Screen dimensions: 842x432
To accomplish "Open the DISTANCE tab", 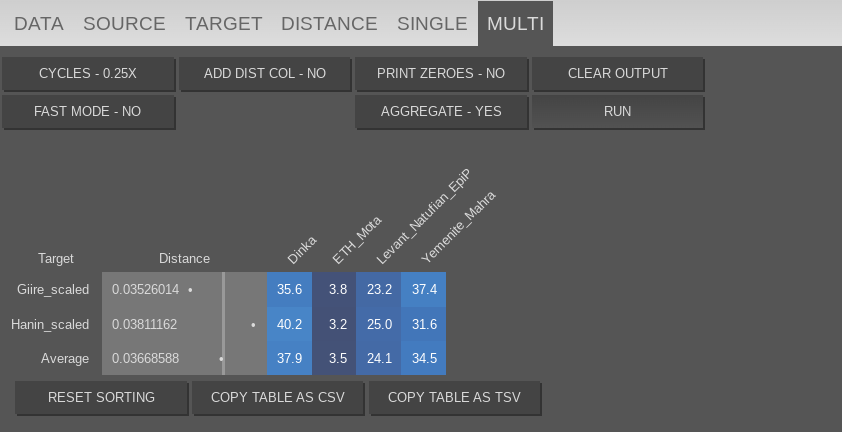I will (329, 24).
